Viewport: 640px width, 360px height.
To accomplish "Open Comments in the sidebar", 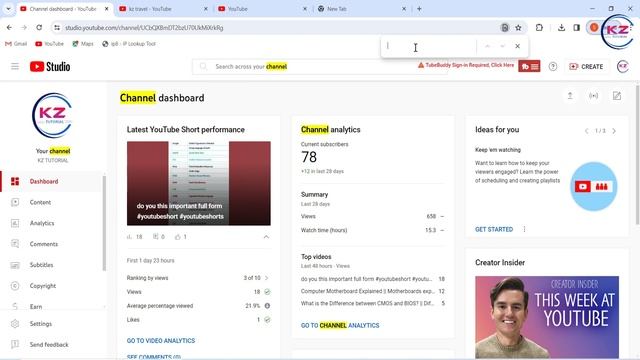I will 51,244.
